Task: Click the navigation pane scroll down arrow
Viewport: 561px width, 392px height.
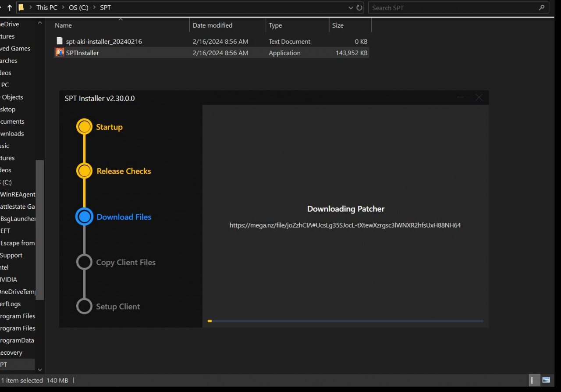Action: coord(40,370)
